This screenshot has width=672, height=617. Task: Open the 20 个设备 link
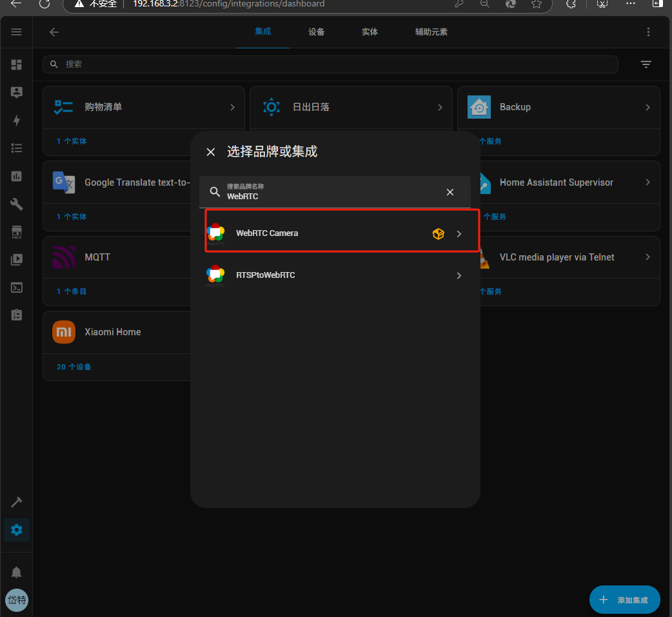tap(74, 367)
